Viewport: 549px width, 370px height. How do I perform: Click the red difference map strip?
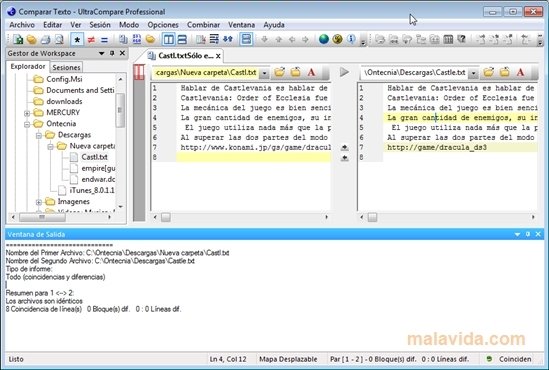point(139,72)
